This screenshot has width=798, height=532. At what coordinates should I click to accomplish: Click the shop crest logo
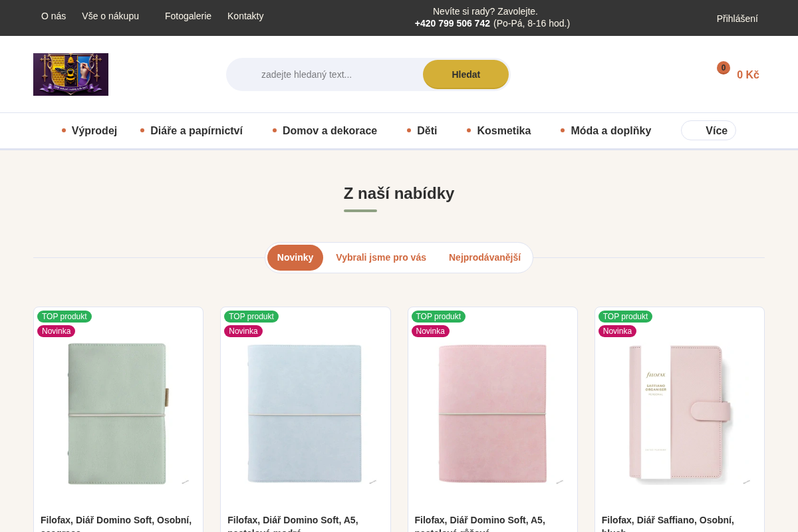(70, 74)
